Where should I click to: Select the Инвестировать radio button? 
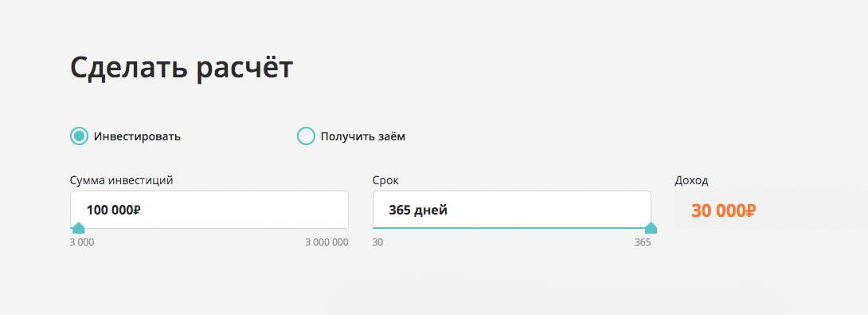79,136
